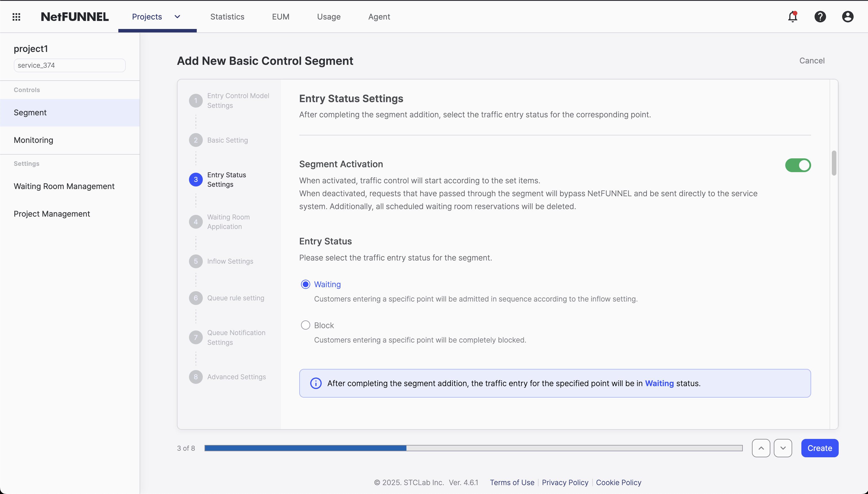
Task: Select the Block entry status option
Action: point(305,325)
